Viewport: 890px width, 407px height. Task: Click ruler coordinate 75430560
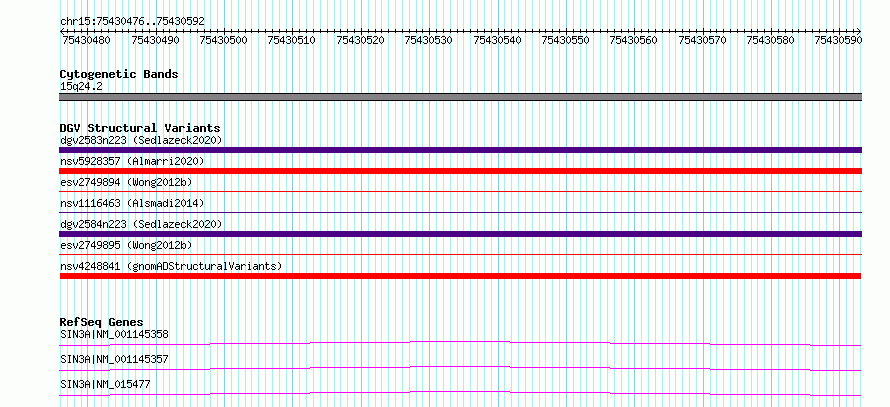point(633,40)
